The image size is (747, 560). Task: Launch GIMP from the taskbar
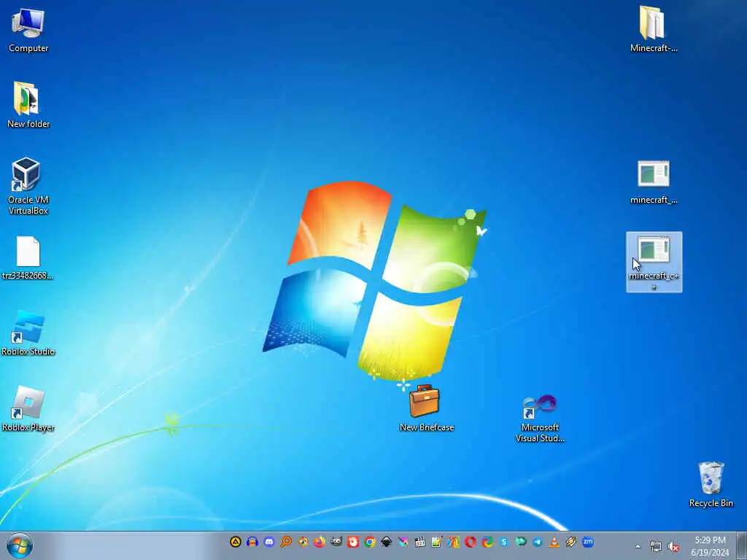[336, 542]
